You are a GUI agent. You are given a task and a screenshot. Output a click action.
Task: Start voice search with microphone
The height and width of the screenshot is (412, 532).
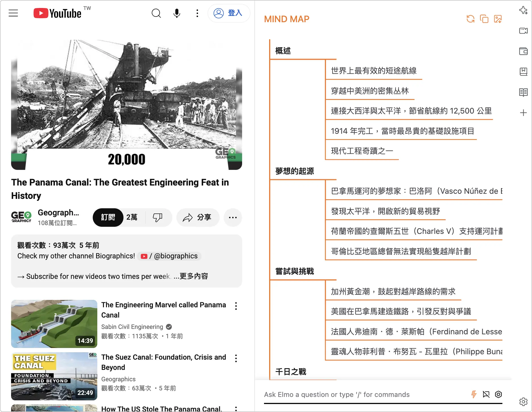point(177,13)
